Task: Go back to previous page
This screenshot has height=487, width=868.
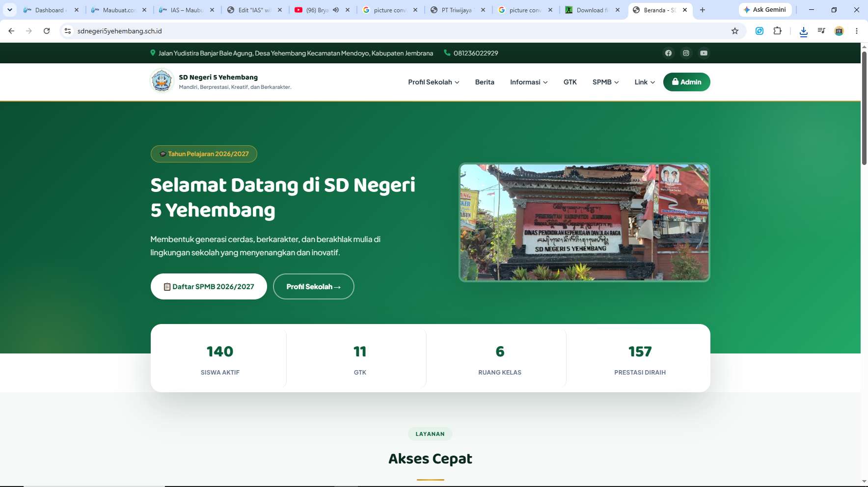Action: pos(11,31)
